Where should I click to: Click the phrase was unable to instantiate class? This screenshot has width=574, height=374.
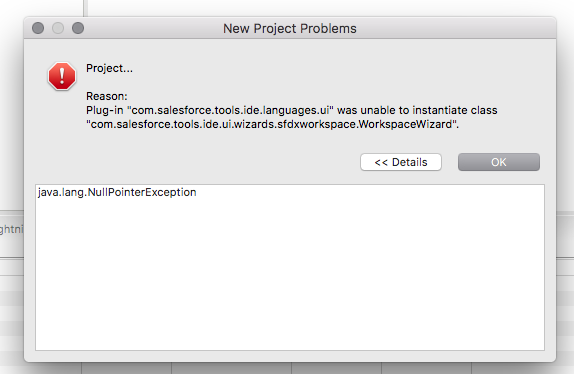click(x=417, y=110)
